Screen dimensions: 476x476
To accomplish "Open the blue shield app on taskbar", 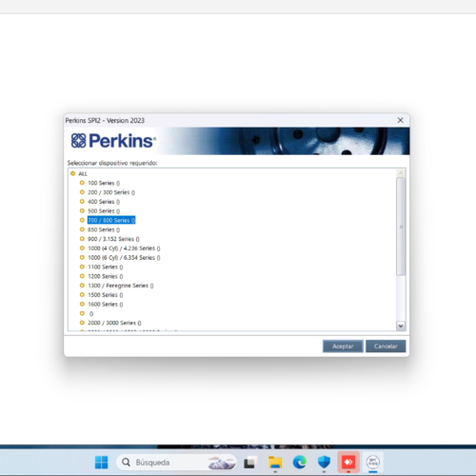I will point(324,463).
